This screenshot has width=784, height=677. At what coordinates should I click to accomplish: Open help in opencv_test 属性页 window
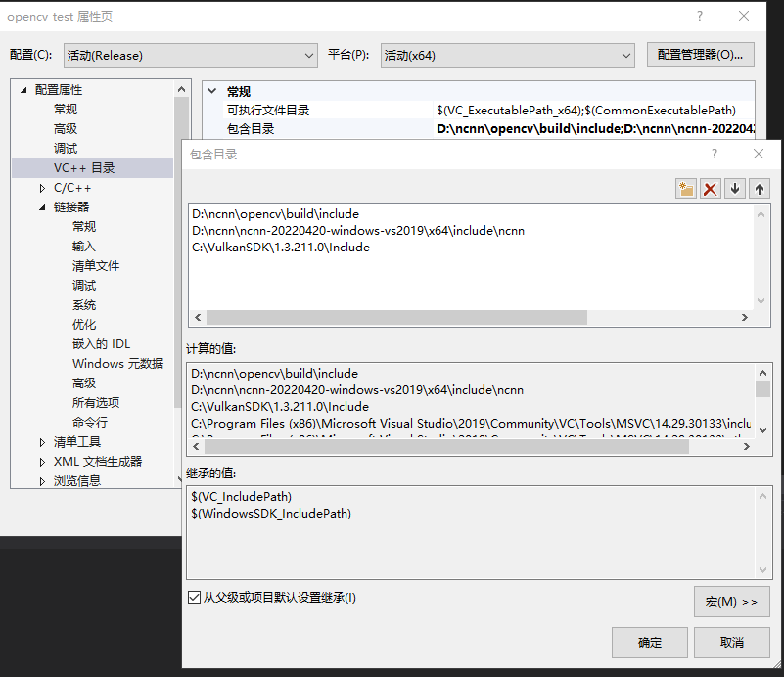[700, 16]
